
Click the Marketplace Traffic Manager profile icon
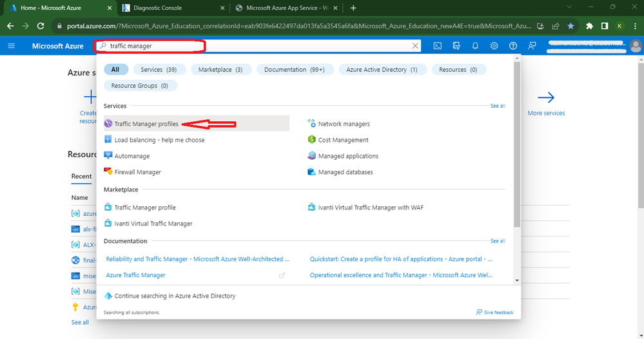tap(108, 207)
